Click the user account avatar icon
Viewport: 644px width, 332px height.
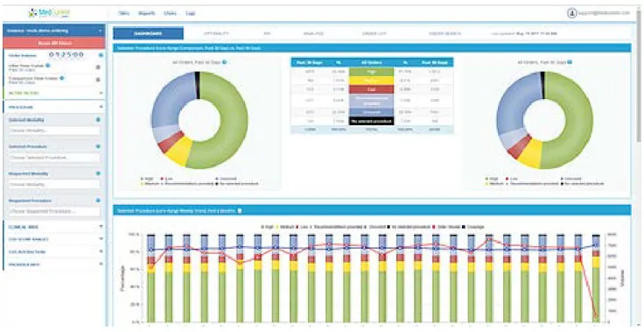(572, 13)
